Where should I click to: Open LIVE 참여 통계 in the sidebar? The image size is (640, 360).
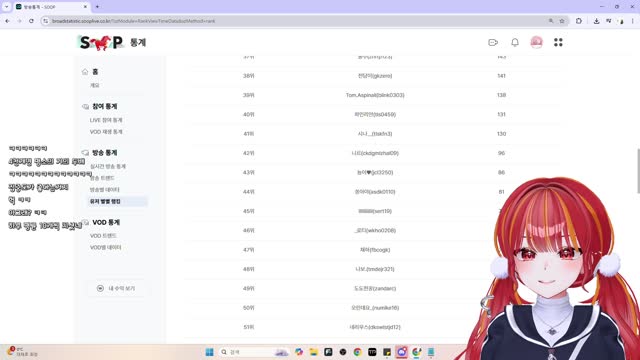coord(106,120)
